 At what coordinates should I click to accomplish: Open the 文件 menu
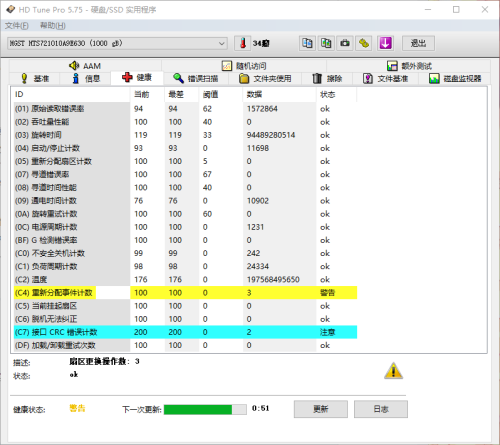17,26
